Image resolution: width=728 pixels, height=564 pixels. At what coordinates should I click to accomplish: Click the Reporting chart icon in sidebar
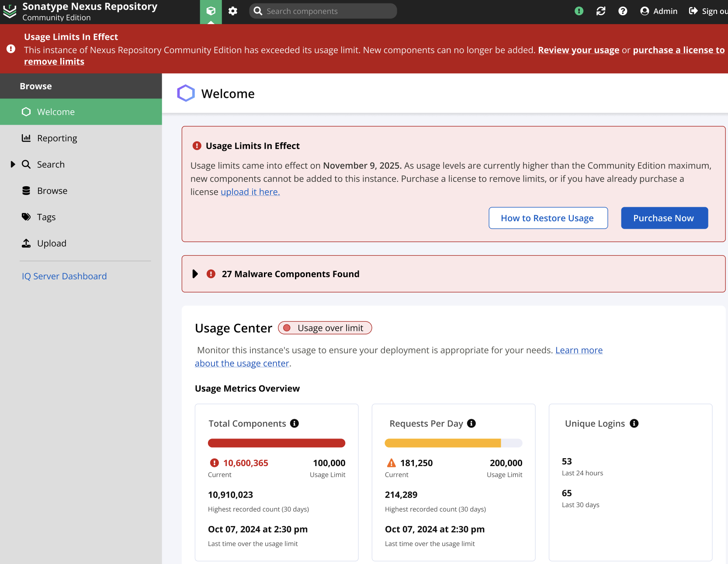(x=26, y=138)
